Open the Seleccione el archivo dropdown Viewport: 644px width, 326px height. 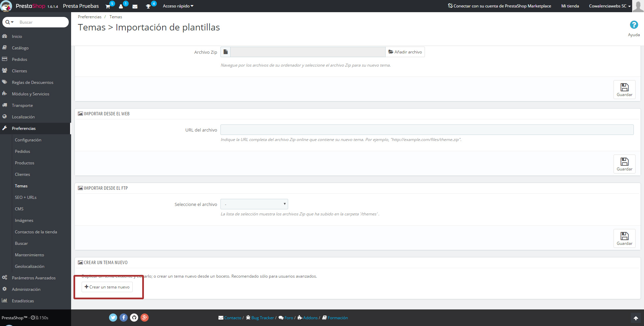pyautogui.click(x=254, y=204)
